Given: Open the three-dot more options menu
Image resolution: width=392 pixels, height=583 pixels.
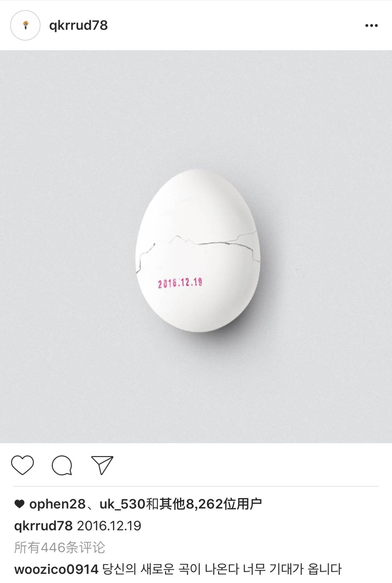Looking at the screenshot, I should 371,26.
